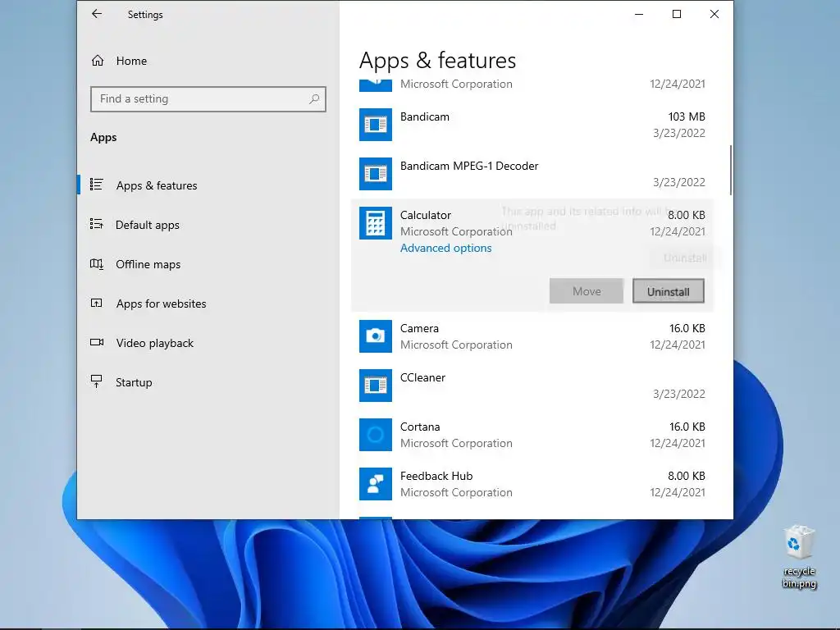Select the Camera entry name
Screen dimensions: 840x630
tap(419, 328)
